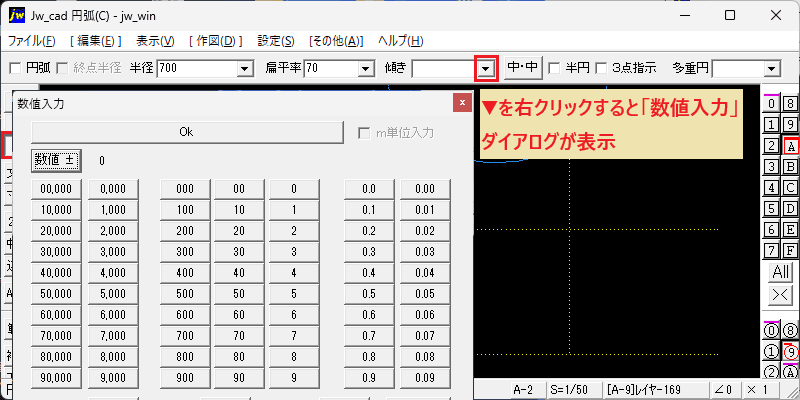
Task: Click the 多重円 input field
Action: pyautogui.click(x=738, y=68)
